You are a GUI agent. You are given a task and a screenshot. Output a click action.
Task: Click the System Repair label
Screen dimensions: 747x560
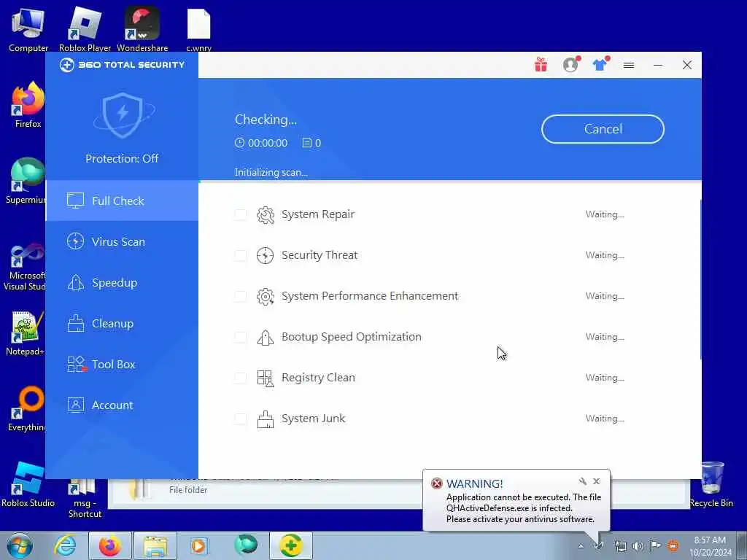318,214
